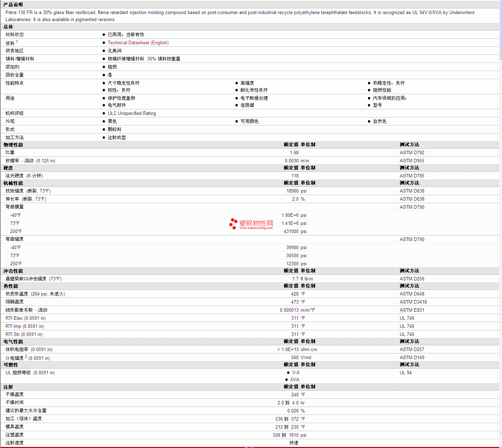Select the 产品说明 section header
This screenshot has width=502, height=448.
(13, 5)
